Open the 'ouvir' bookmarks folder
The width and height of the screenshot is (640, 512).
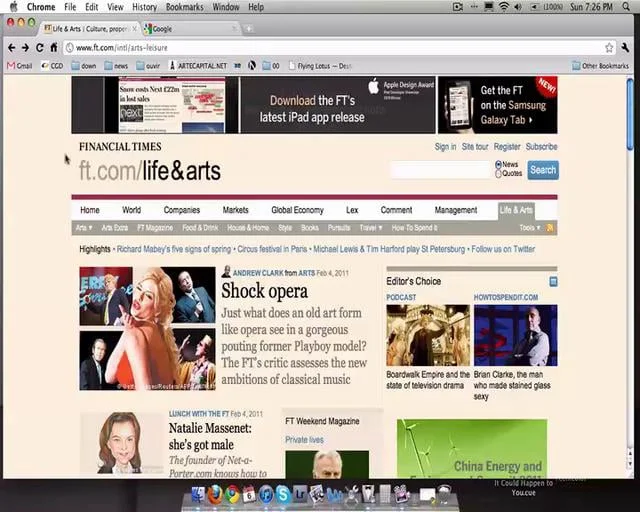click(x=148, y=66)
